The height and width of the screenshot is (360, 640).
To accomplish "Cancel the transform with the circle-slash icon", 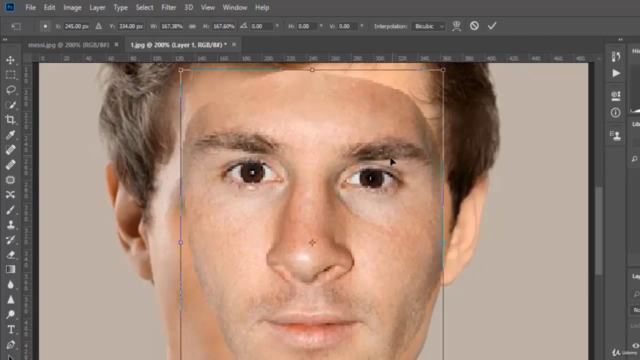I will pyautogui.click(x=474, y=26).
